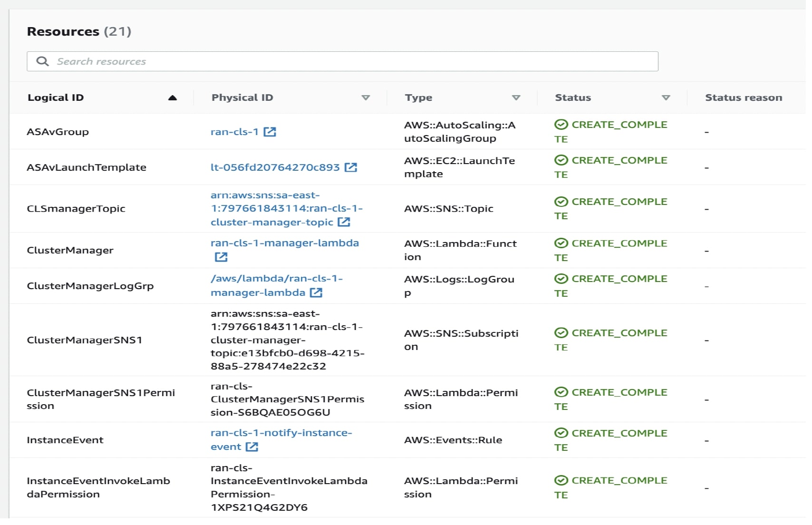The height and width of the screenshot is (525, 812).
Task: Click the AWS::Logs::LogGroup type cell
Action: point(459,286)
